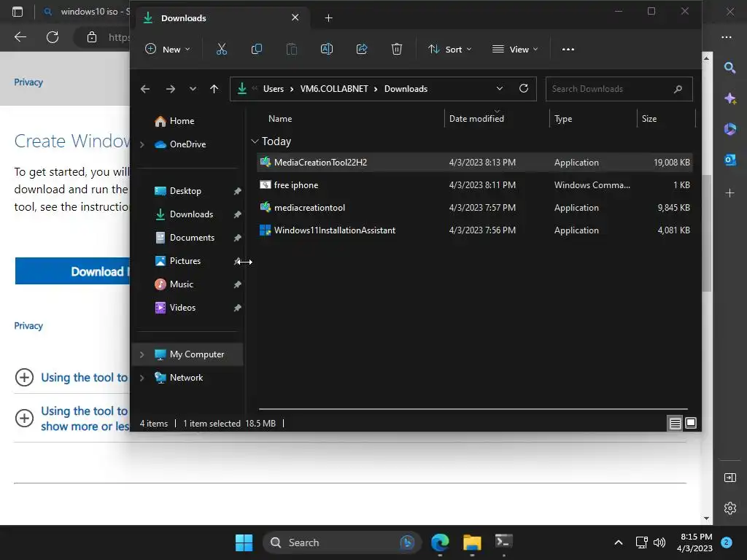Open the See more ellipsis menu
Viewport: 747px width, 560px height.
[x=568, y=49]
